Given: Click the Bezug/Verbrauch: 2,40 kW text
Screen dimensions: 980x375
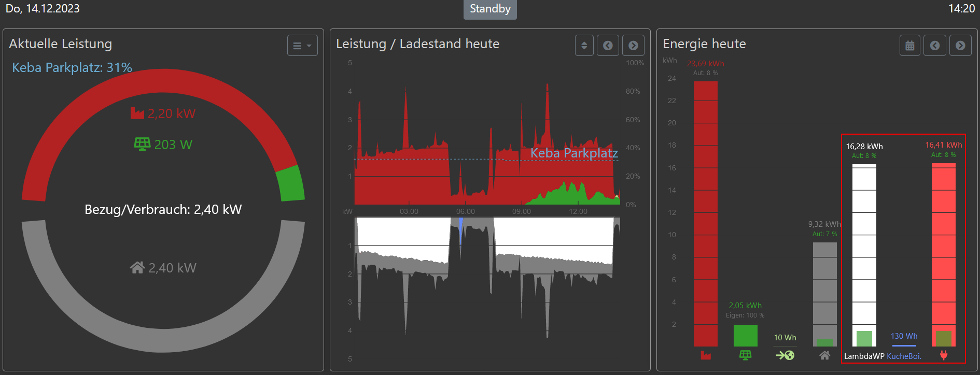Looking at the screenshot, I should click(x=163, y=209).
